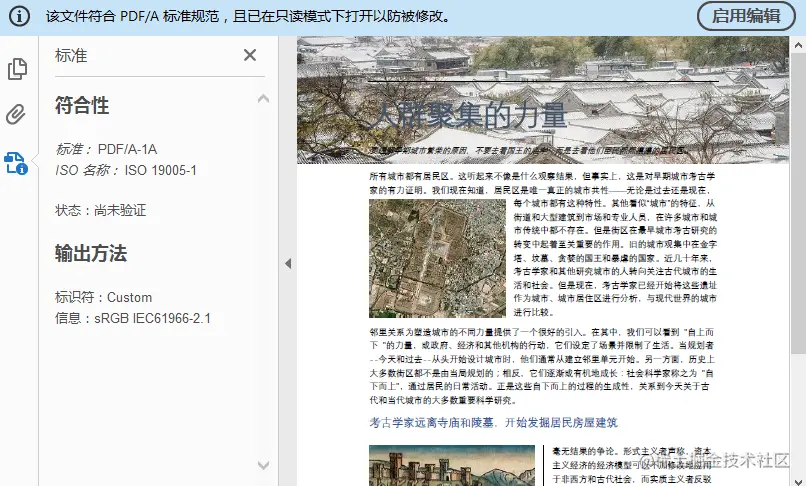Click the 标准 panel title
Viewport: 806px width, 486px height.
(71, 55)
